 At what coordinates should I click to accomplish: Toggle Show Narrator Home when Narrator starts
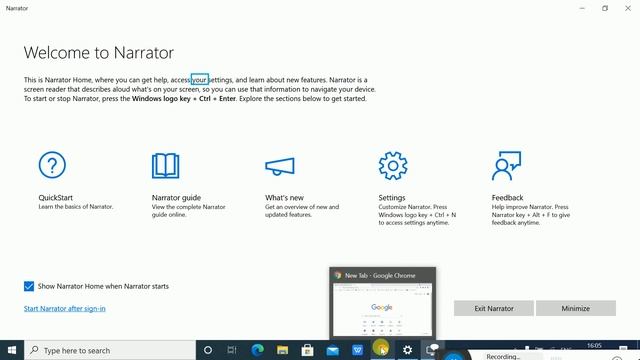(x=29, y=286)
